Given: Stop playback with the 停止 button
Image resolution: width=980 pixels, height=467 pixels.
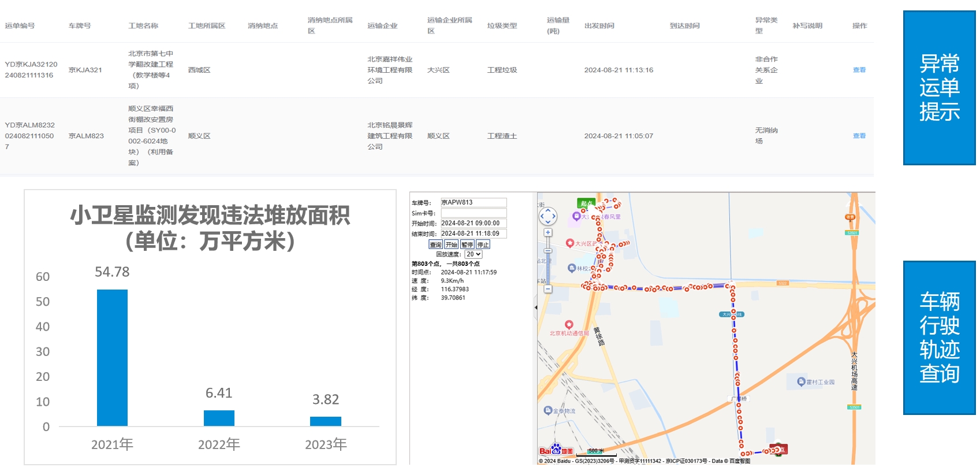Looking at the screenshot, I should [483, 244].
